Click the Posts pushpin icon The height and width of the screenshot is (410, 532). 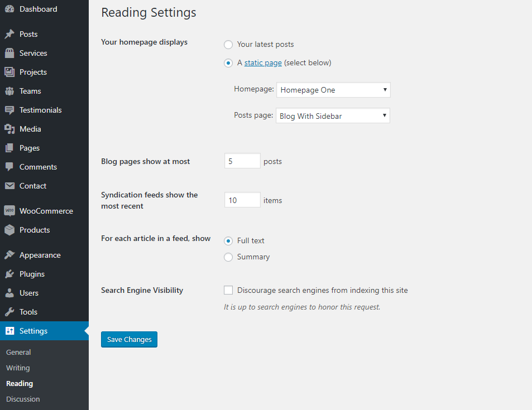pos(9,34)
